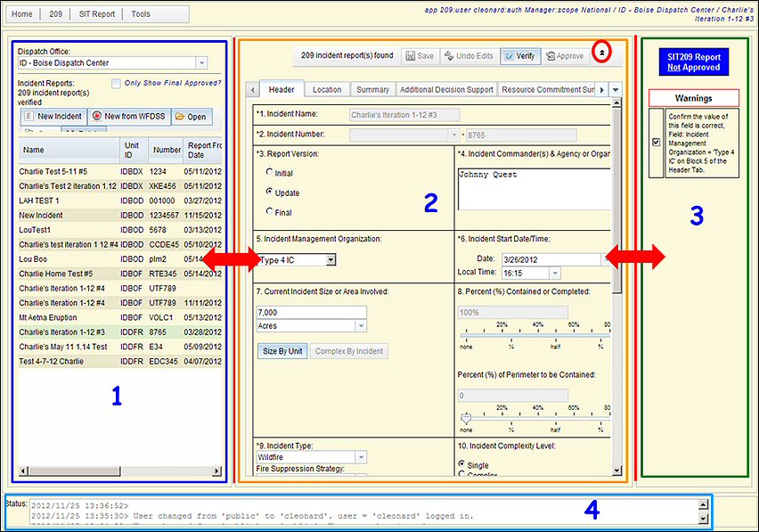Open Incident Management Organization dropdown

331,260
